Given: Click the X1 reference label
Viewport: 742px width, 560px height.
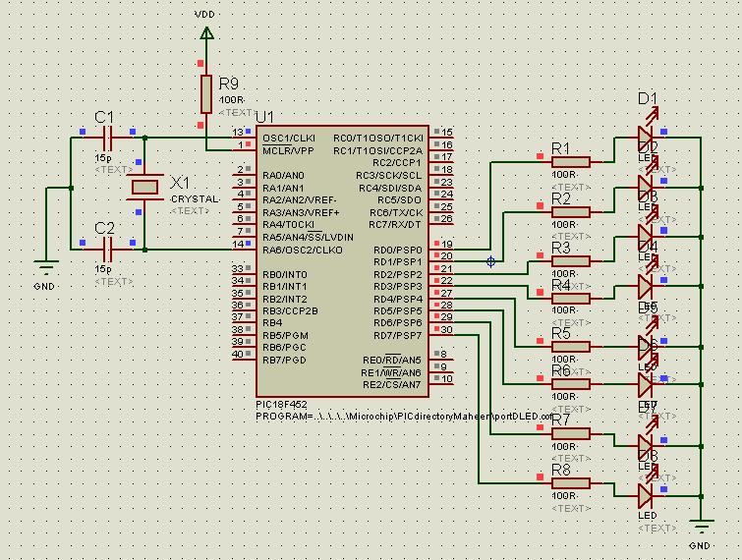Looking at the screenshot, I should point(180,183).
